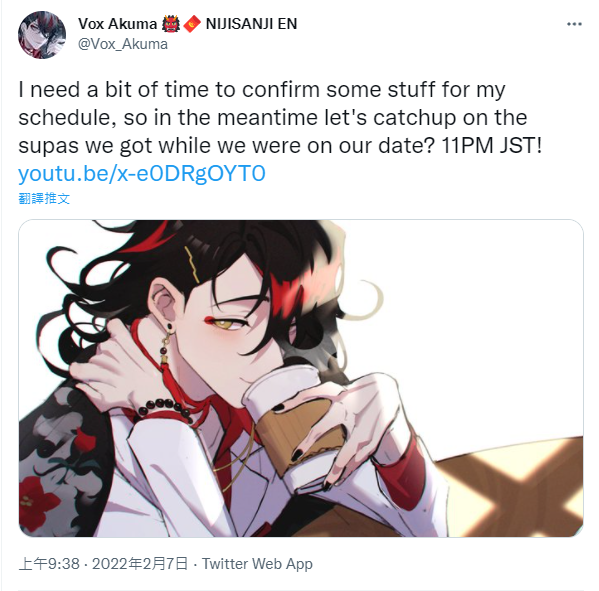Image resolution: width=599 pixels, height=591 pixels.
Task: Visit the @Vox_Akuma handle
Action: tap(123, 44)
